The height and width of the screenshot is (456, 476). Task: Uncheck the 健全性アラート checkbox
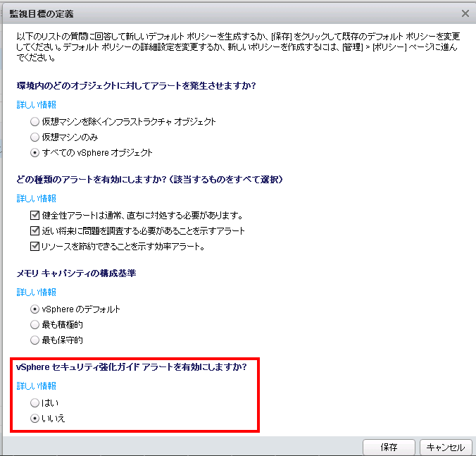[35, 216]
